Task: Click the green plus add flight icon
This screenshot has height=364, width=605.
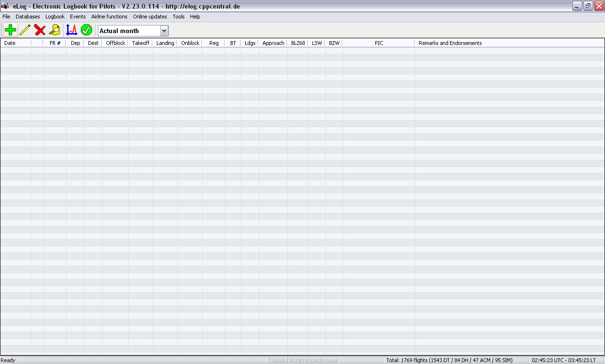Action: pyautogui.click(x=10, y=30)
